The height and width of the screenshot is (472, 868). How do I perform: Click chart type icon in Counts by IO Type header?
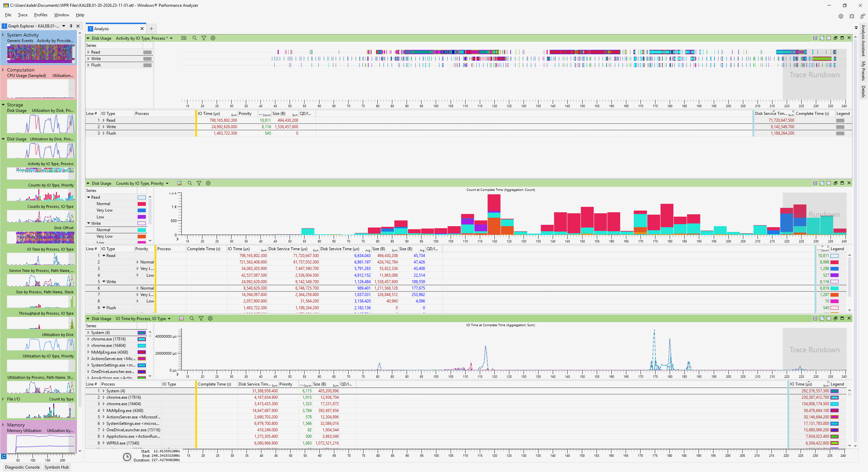click(179, 183)
